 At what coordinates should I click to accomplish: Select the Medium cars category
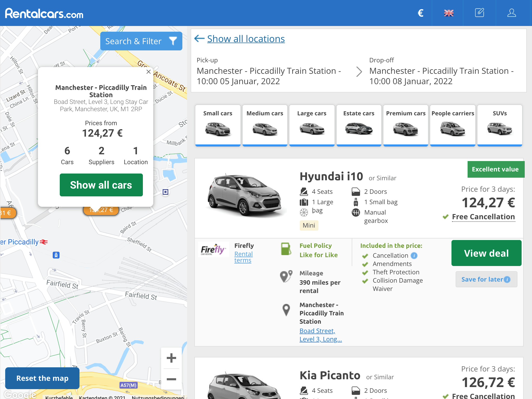[265, 125]
